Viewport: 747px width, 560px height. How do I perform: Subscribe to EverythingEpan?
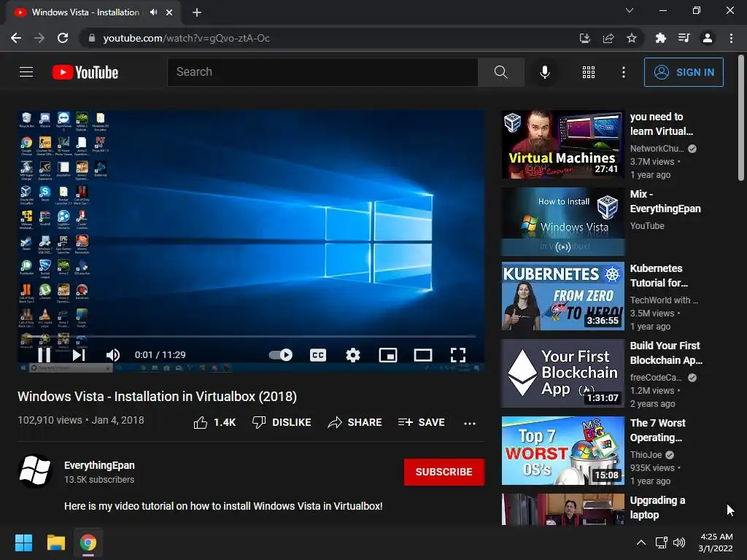click(x=444, y=472)
